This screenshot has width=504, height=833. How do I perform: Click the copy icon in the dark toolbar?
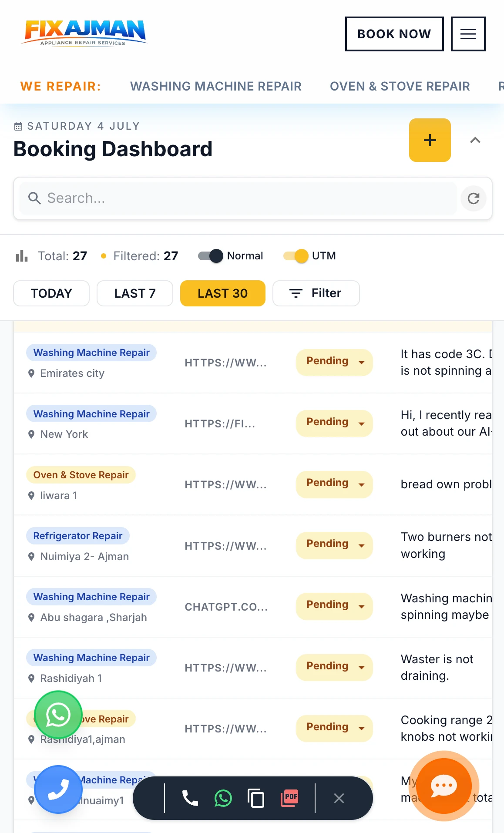pyautogui.click(x=256, y=798)
